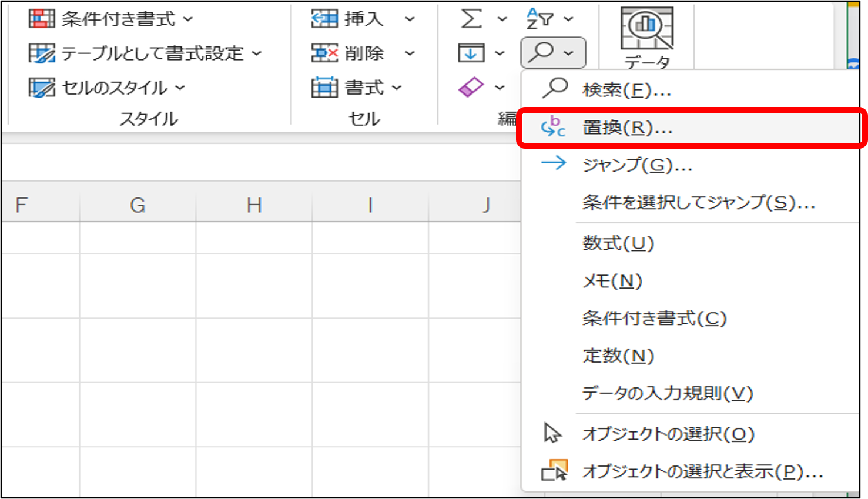Expand the テーブルとして書式設定 dropdown chevron
868x499 pixels.
pyautogui.click(x=257, y=53)
